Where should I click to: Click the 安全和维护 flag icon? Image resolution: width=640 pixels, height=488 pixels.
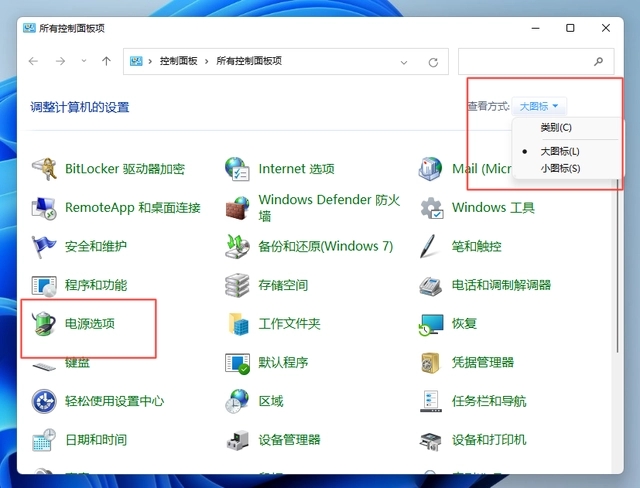tap(44, 246)
